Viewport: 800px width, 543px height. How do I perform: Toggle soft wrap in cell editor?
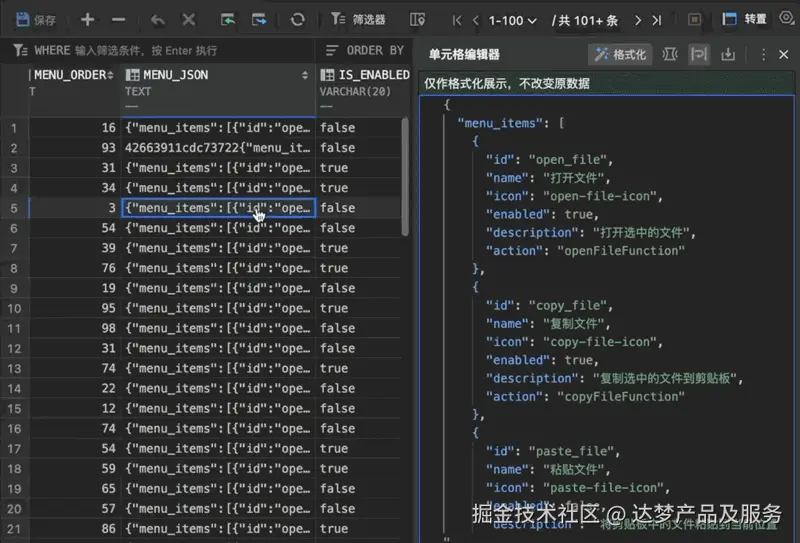click(699, 55)
